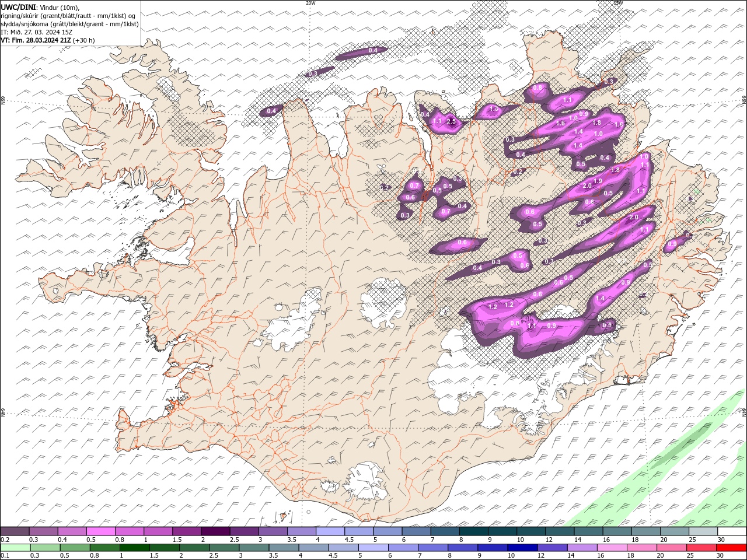The width and height of the screenshot is (747, 560).
Task: Click the dark green 1–1.5 swatch in lower legend
Action: click(x=135, y=548)
